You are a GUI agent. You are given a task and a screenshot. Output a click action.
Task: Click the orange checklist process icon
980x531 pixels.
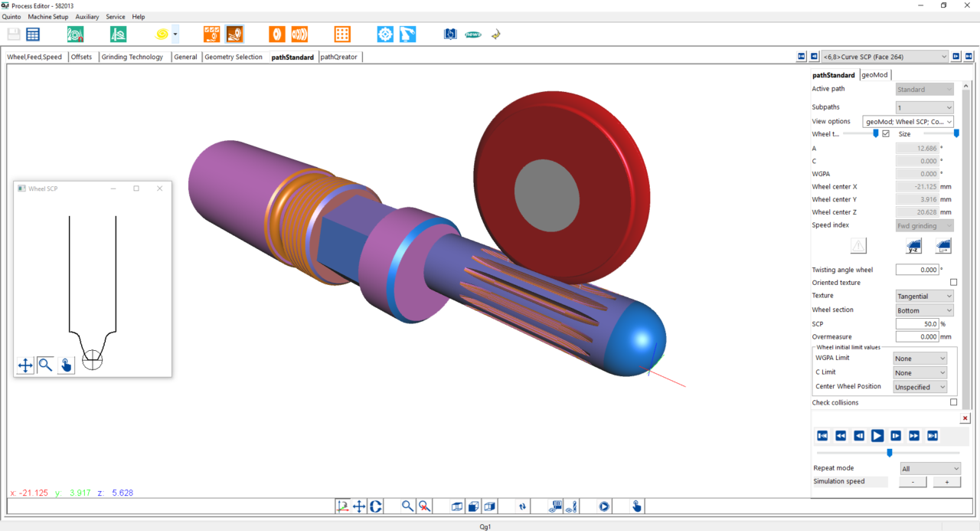tap(212, 34)
